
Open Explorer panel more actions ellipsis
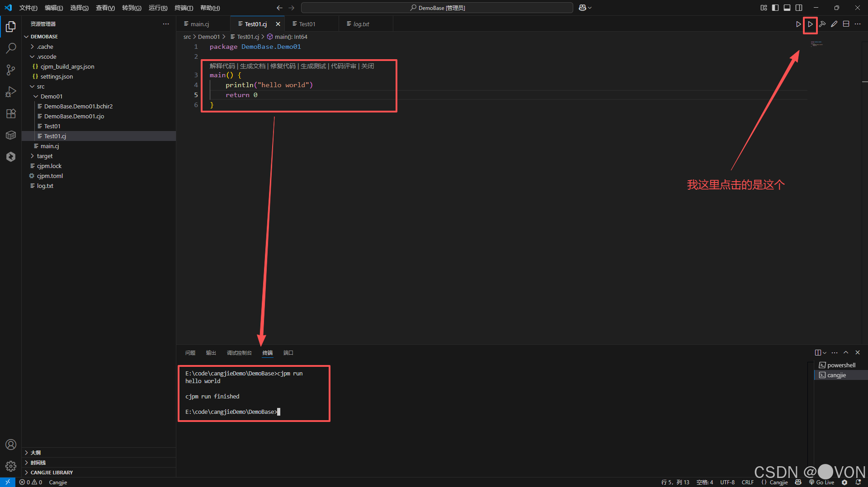pos(166,24)
